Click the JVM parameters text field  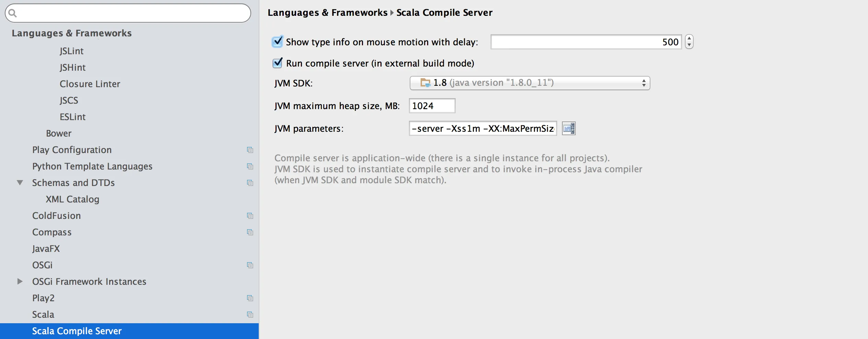pos(483,128)
